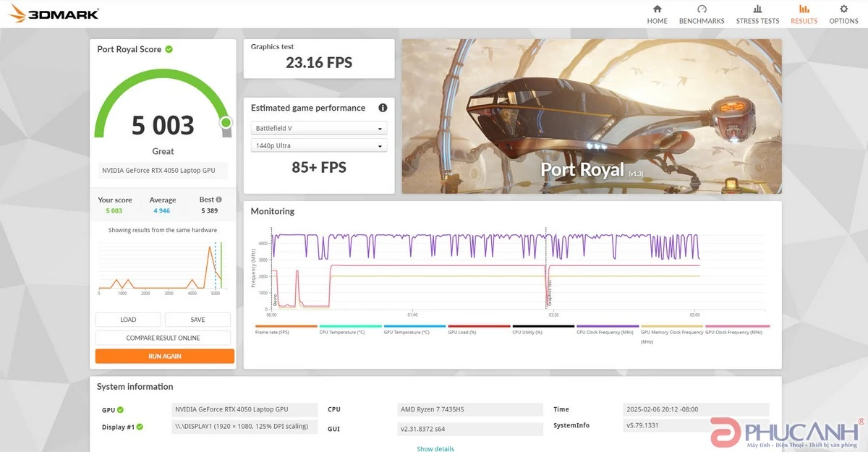Click the SAVE button
This screenshot has width=868, height=452.
coord(197,320)
